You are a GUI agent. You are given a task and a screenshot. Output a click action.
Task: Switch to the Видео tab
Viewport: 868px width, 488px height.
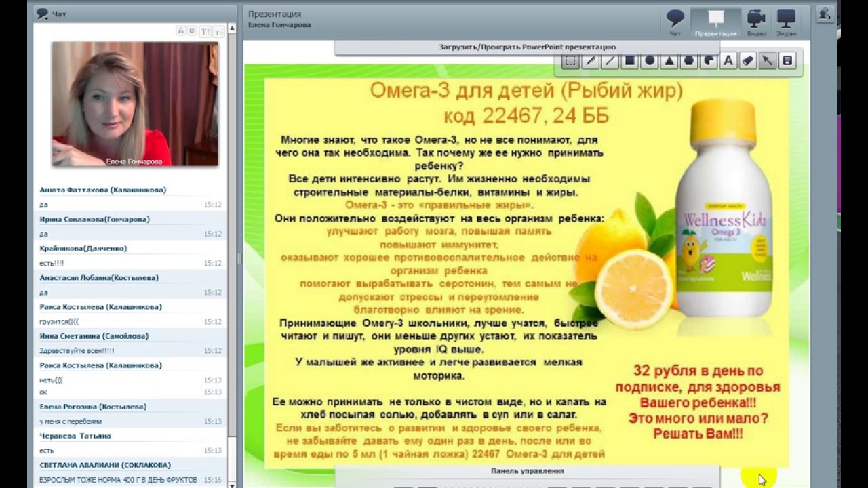click(x=756, y=22)
